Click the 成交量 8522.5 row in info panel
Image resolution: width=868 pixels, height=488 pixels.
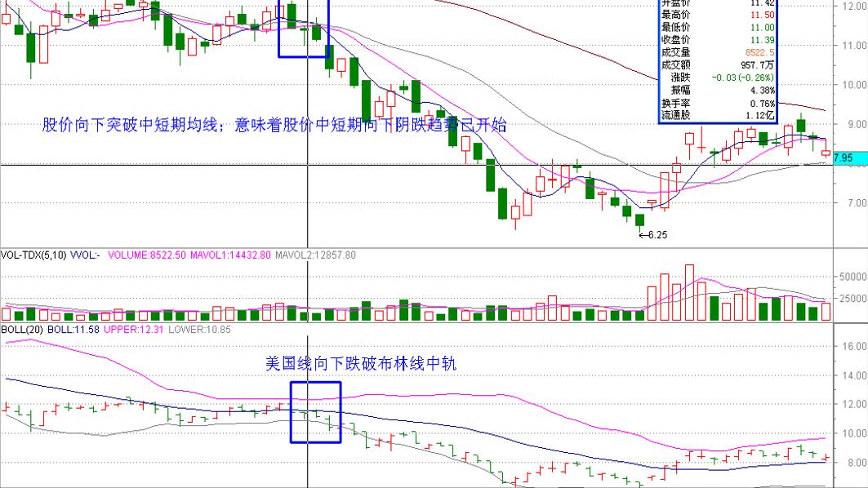point(718,52)
